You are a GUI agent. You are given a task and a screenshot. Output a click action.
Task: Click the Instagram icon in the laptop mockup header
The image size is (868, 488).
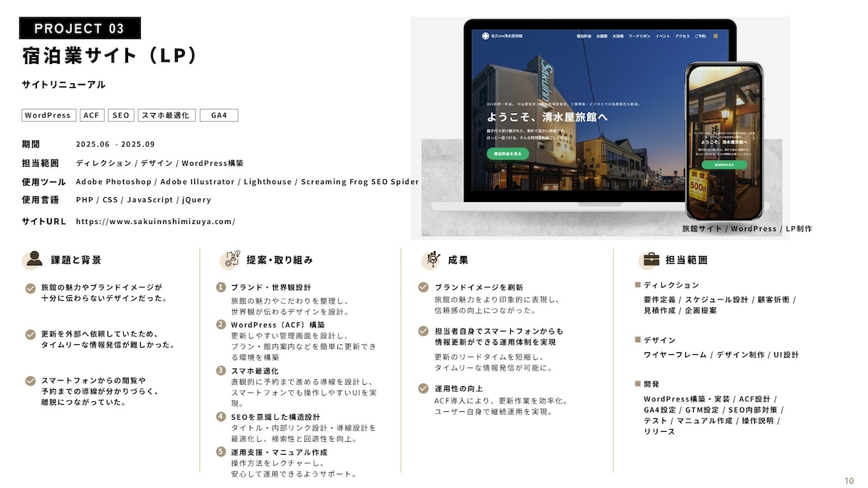tap(716, 36)
